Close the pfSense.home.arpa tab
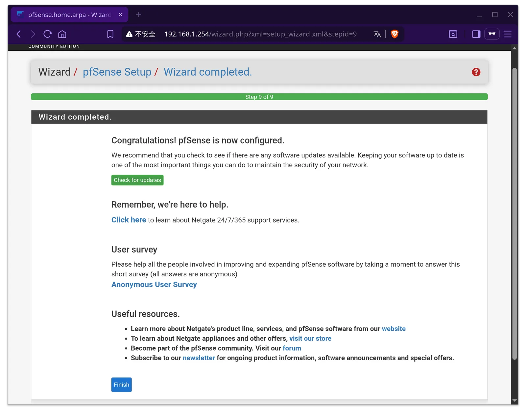 tap(121, 15)
